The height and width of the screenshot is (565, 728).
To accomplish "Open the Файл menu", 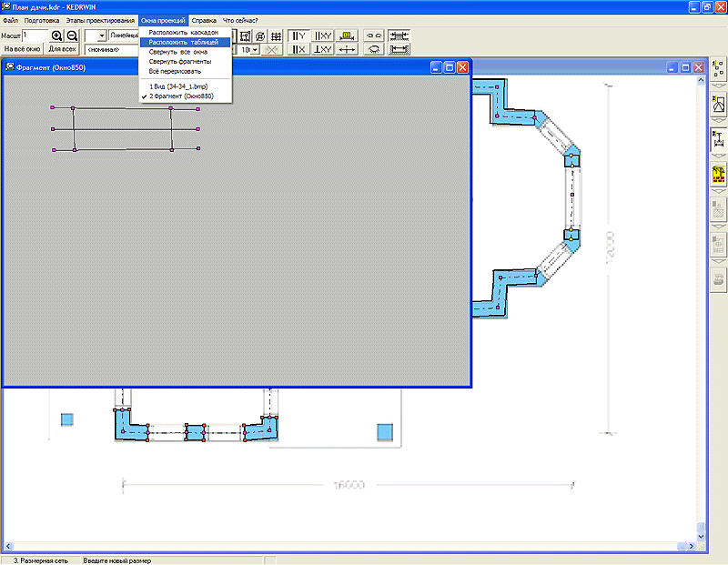I will point(10,20).
